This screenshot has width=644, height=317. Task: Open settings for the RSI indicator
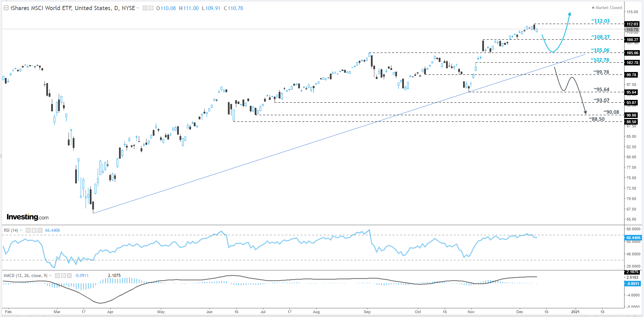coord(34,230)
